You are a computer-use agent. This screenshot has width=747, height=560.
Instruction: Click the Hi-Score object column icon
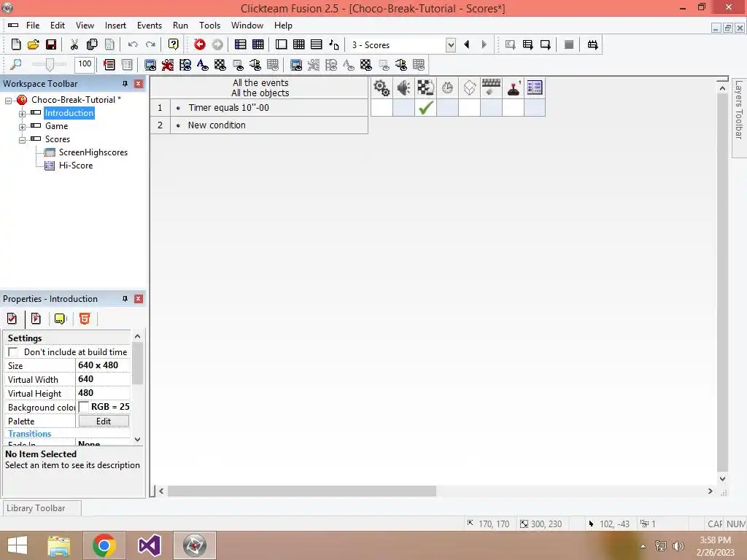535,88
